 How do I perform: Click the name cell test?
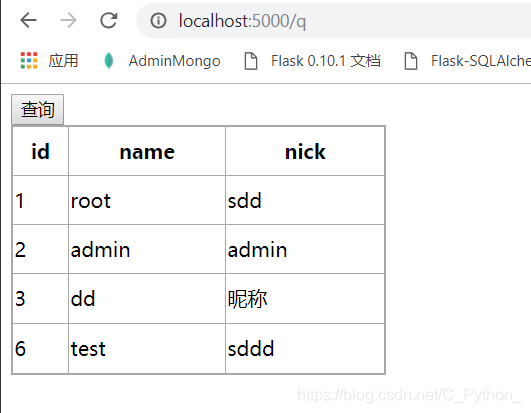(147, 348)
